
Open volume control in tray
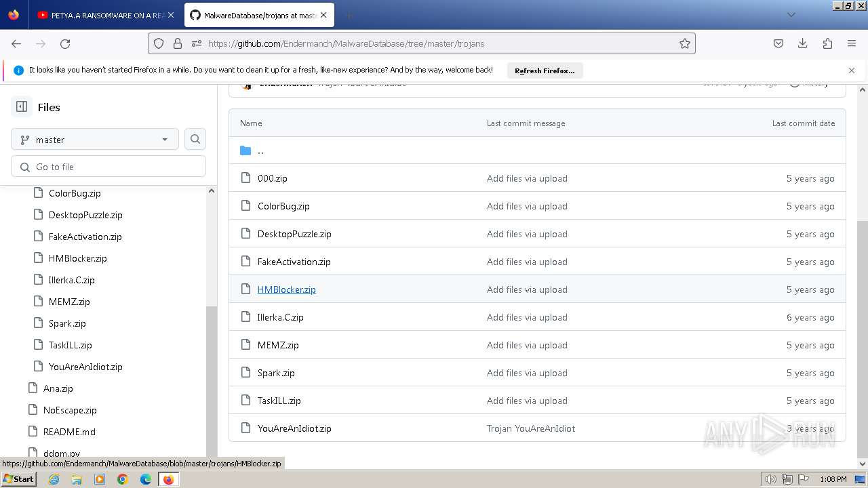[x=771, y=479]
